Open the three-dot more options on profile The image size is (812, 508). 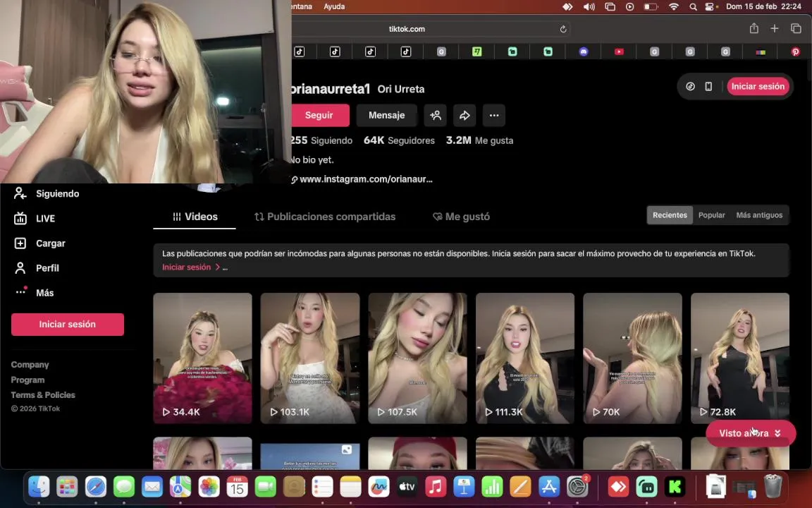coord(494,115)
